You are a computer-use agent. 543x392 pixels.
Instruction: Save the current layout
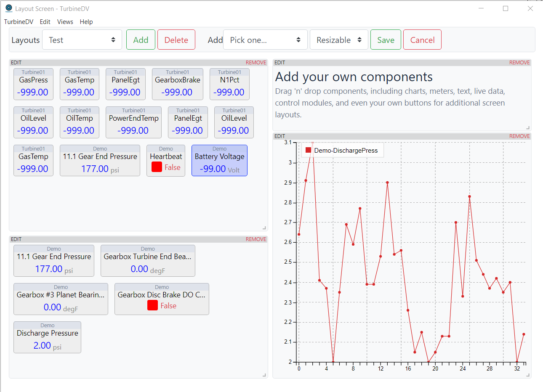(x=386, y=39)
